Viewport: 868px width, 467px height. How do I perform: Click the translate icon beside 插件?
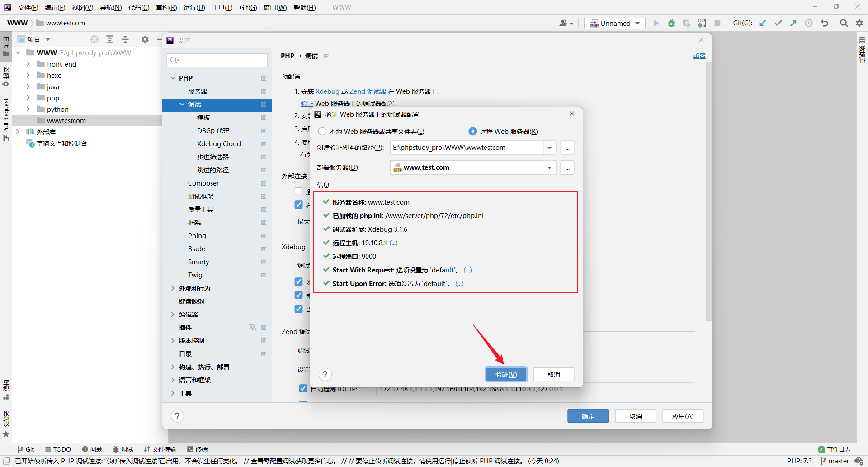tap(252, 327)
